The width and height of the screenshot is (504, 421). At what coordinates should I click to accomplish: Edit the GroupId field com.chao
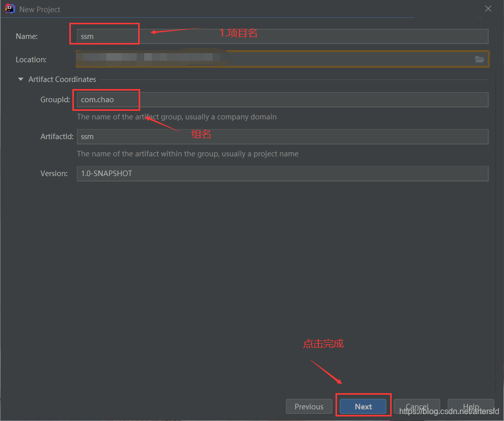tap(282, 100)
